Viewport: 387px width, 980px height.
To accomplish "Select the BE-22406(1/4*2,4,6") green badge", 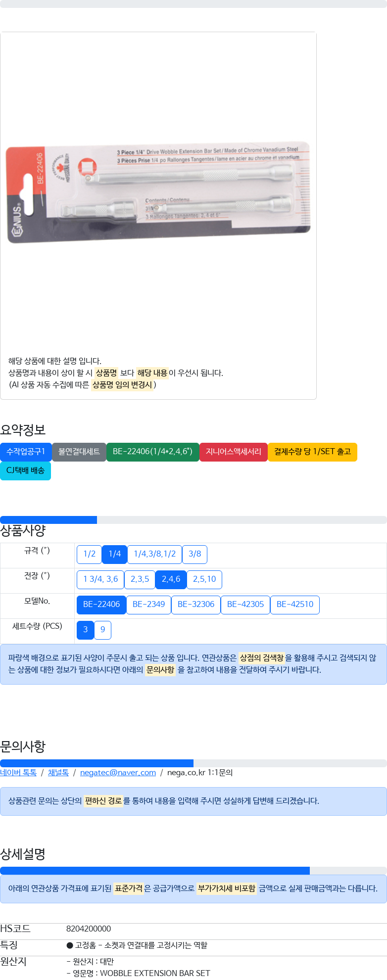I will pos(152,452).
